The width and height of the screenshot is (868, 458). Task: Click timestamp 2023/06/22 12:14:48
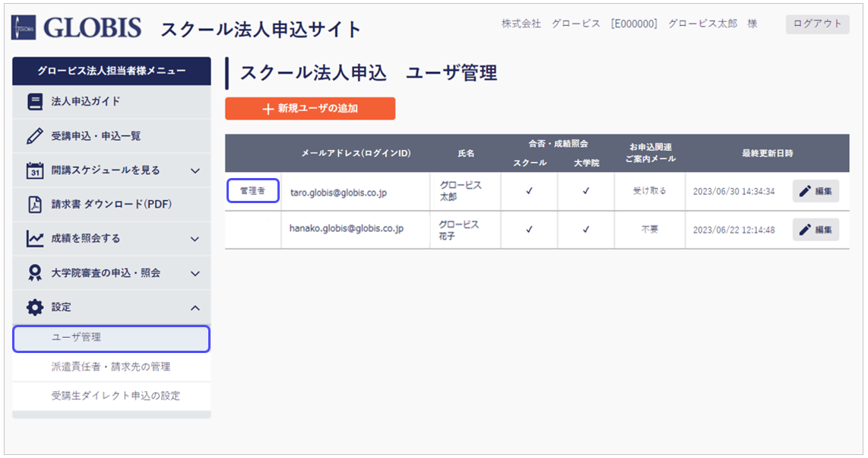pyautogui.click(x=733, y=230)
